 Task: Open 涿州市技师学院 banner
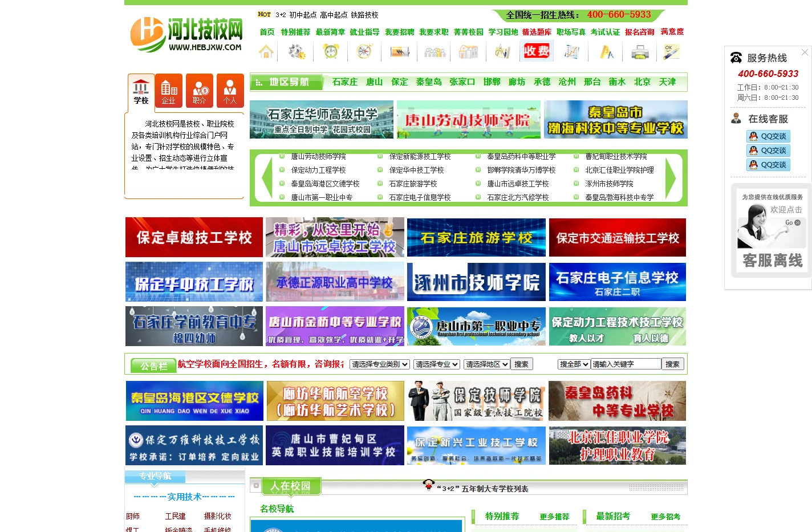point(476,282)
